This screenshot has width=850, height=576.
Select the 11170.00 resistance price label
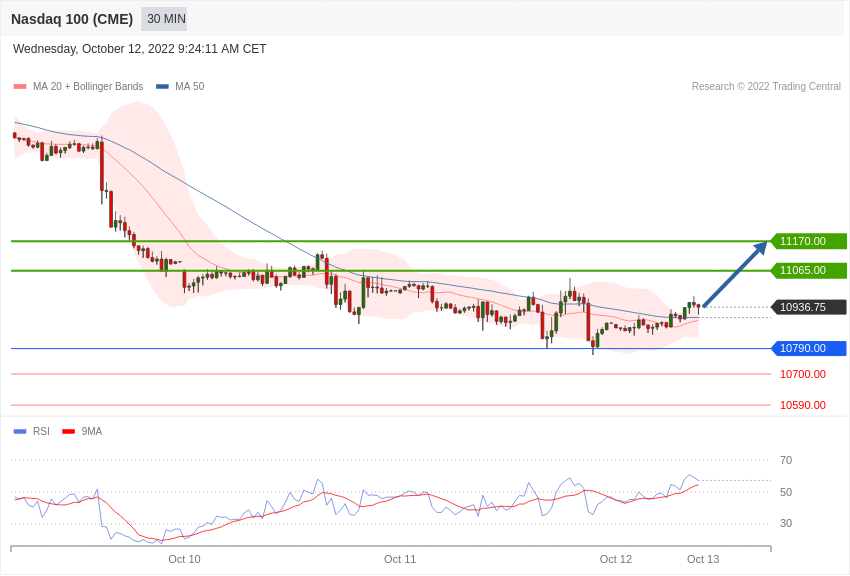point(808,241)
